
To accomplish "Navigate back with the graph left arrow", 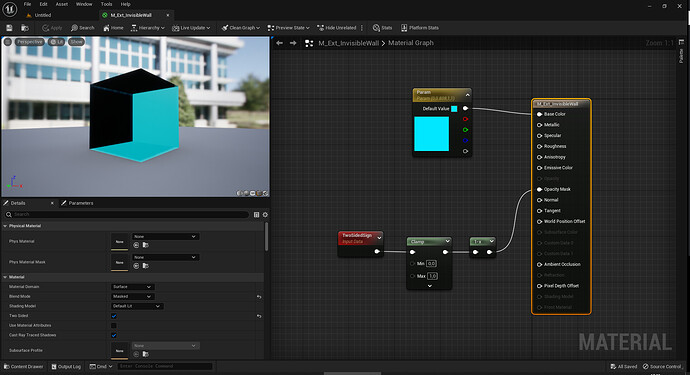I will click(x=279, y=43).
